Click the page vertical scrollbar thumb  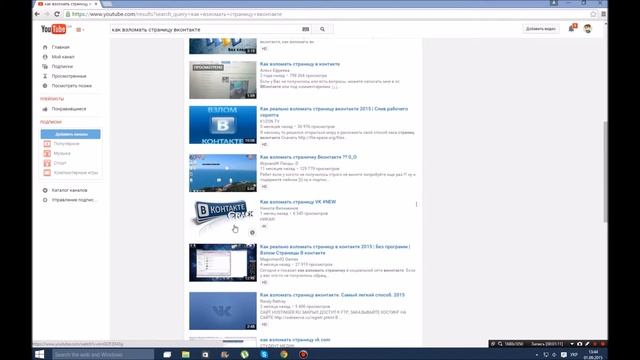click(605, 171)
